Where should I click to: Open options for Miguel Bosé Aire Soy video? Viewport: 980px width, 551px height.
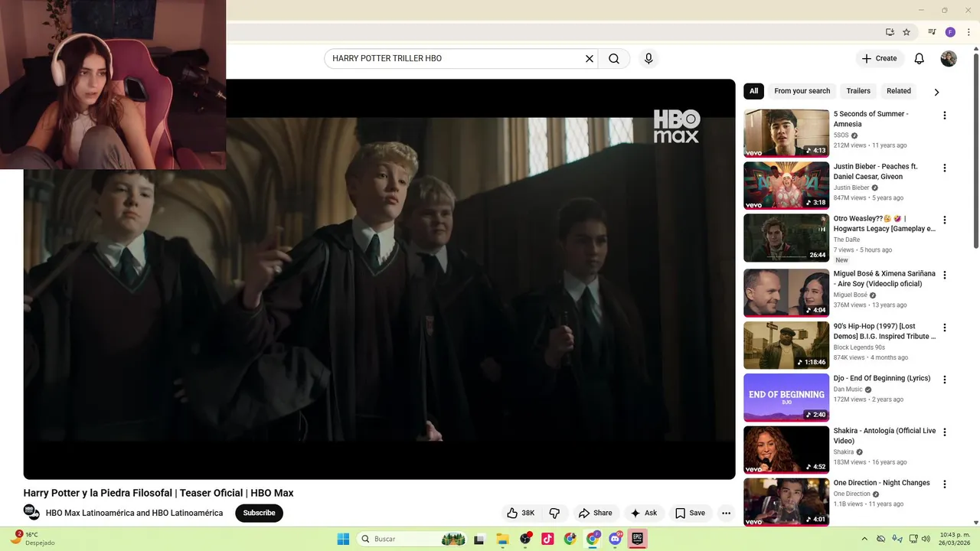[x=944, y=275]
